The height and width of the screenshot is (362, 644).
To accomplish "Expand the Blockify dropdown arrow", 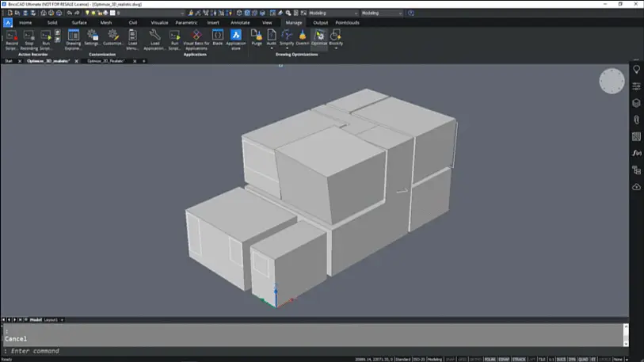I will 336,48.
